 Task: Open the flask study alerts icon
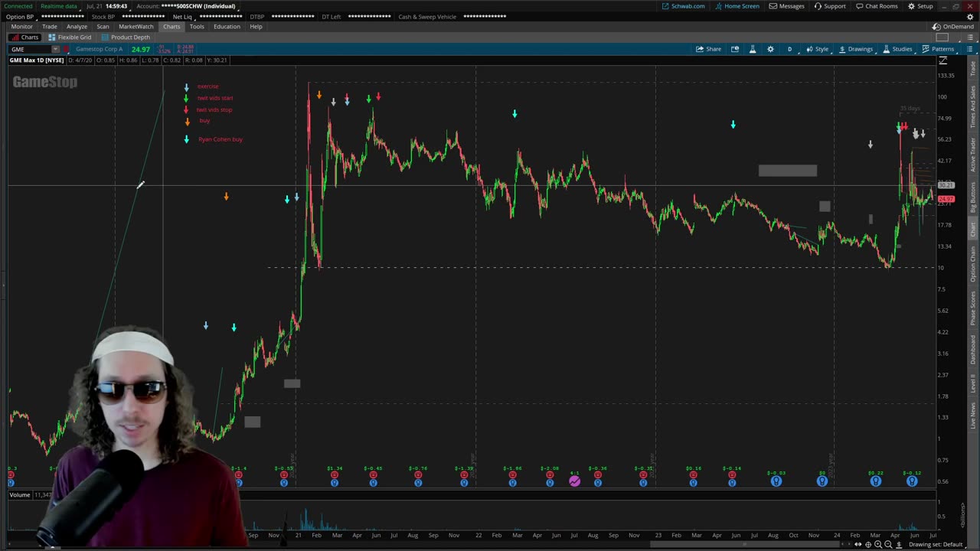click(752, 49)
